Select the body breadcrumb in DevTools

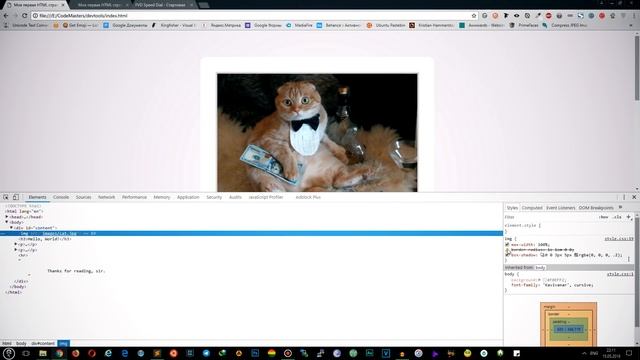pyautogui.click(x=21, y=343)
